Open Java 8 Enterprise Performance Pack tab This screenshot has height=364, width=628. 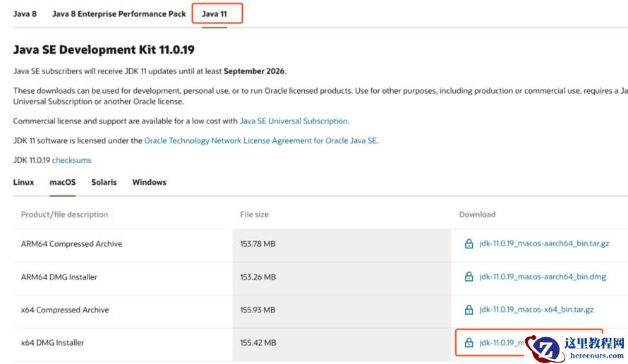pyautogui.click(x=119, y=13)
